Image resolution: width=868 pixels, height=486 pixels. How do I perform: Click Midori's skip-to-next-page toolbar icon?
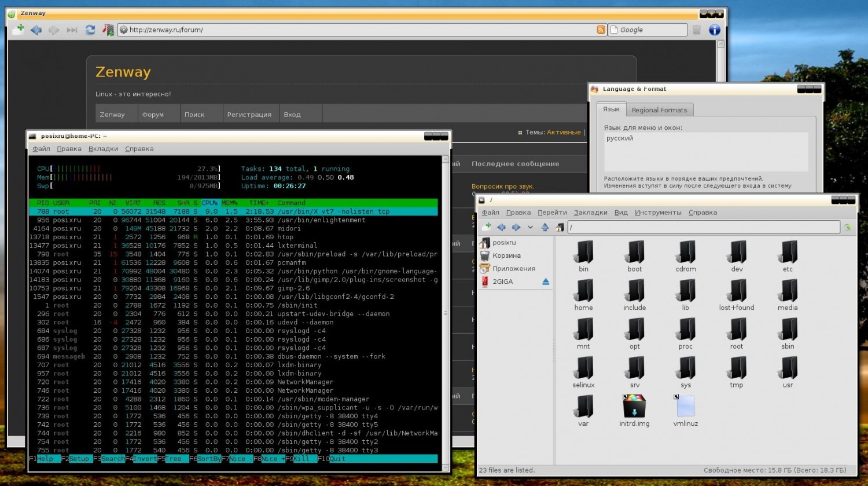[72, 30]
